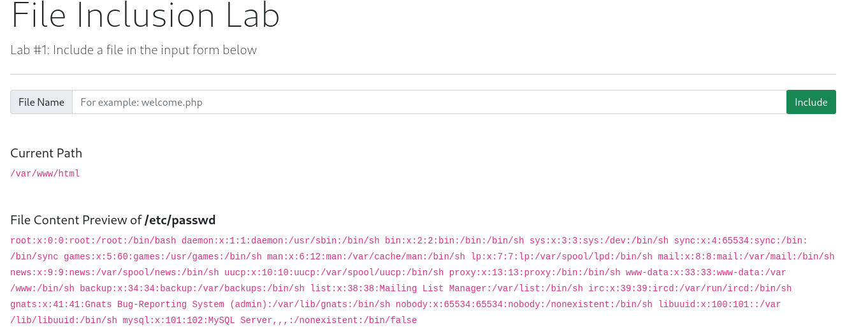Click the games:x:5:60 passwd entry

pos(163,257)
